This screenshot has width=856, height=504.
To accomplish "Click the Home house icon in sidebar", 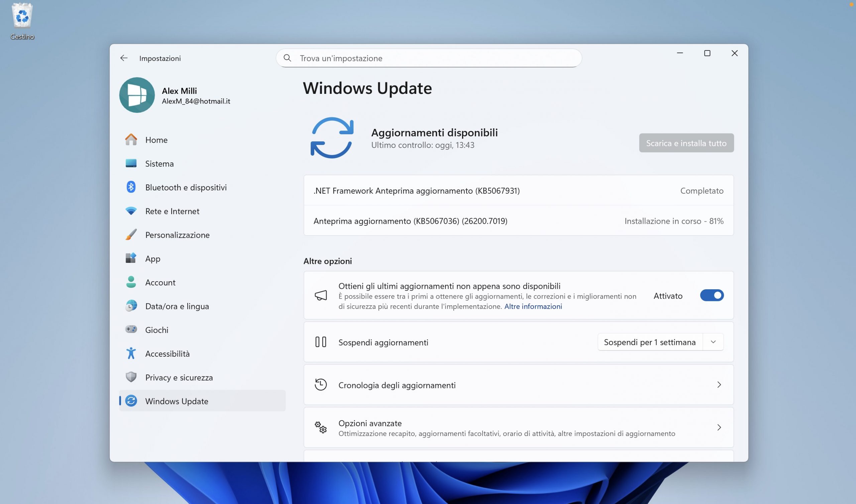I will 131,140.
